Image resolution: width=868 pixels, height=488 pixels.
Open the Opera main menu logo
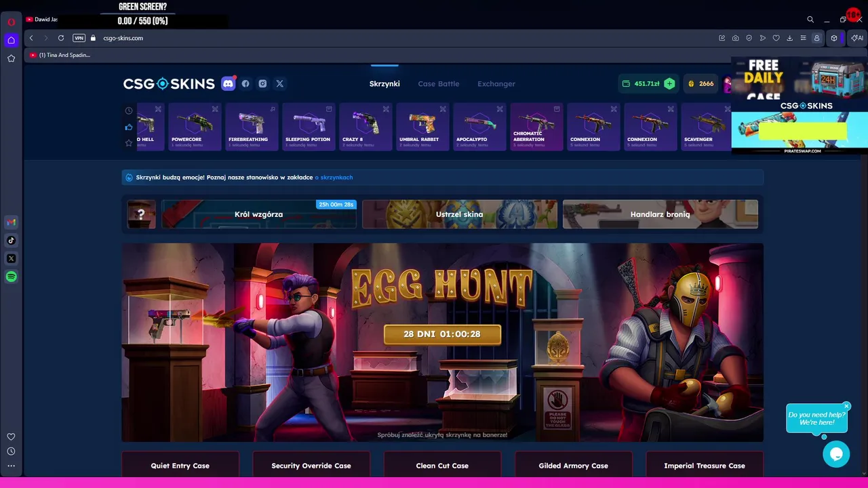click(x=11, y=21)
